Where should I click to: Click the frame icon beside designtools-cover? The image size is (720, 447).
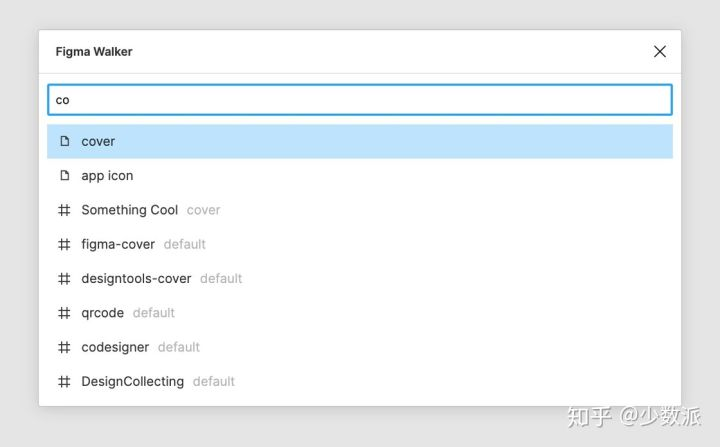coord(65,278)
